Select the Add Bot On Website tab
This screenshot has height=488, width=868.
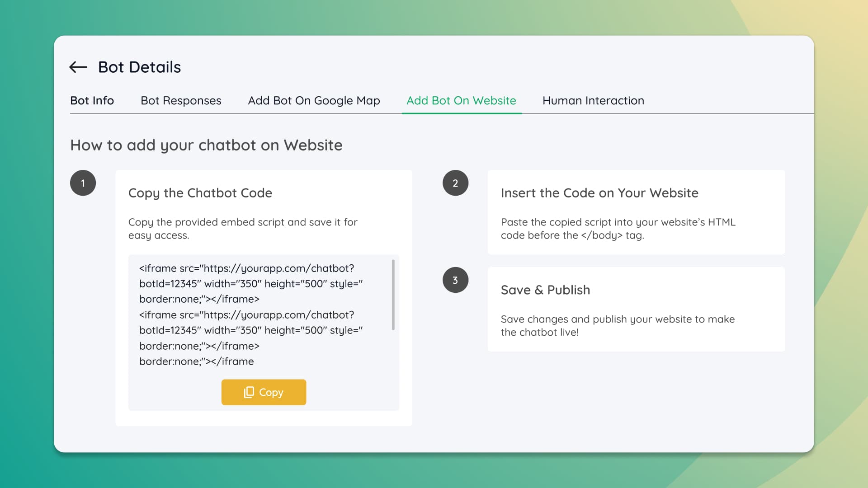(x=461, y=100)
